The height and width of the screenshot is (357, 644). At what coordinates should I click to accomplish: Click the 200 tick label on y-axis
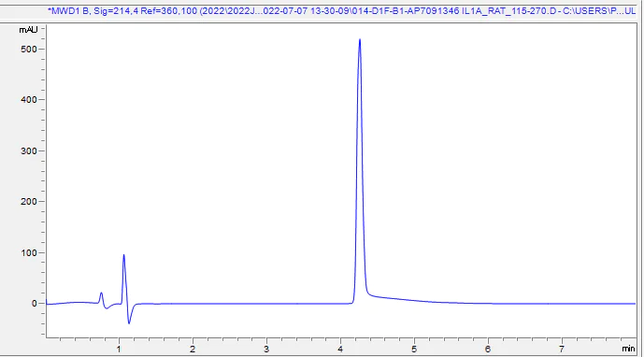point(29,202)
